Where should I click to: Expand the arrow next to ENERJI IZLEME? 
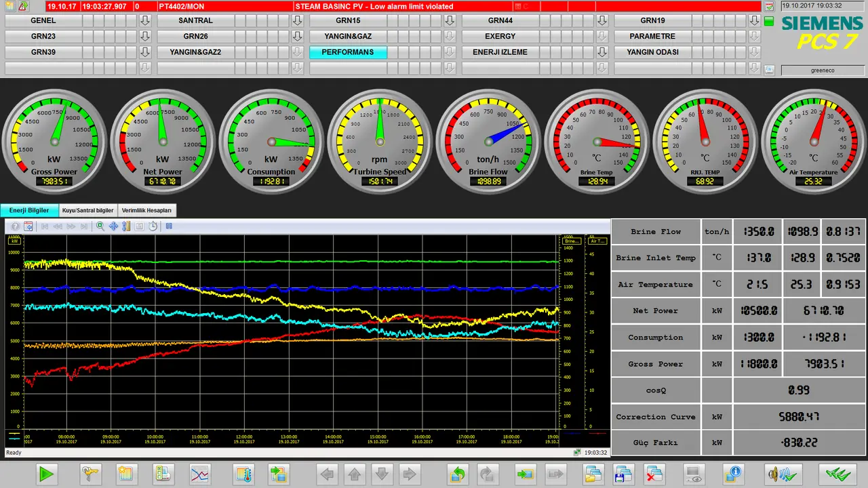(602, 52)
